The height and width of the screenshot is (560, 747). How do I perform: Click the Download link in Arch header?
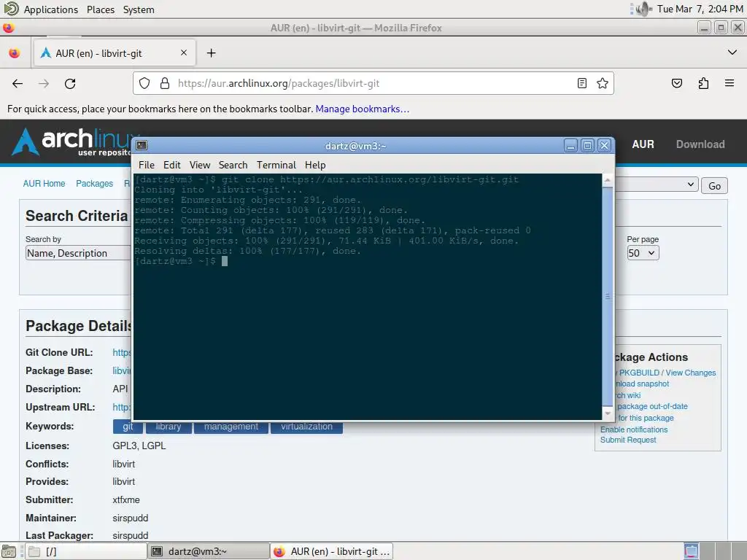700,144
